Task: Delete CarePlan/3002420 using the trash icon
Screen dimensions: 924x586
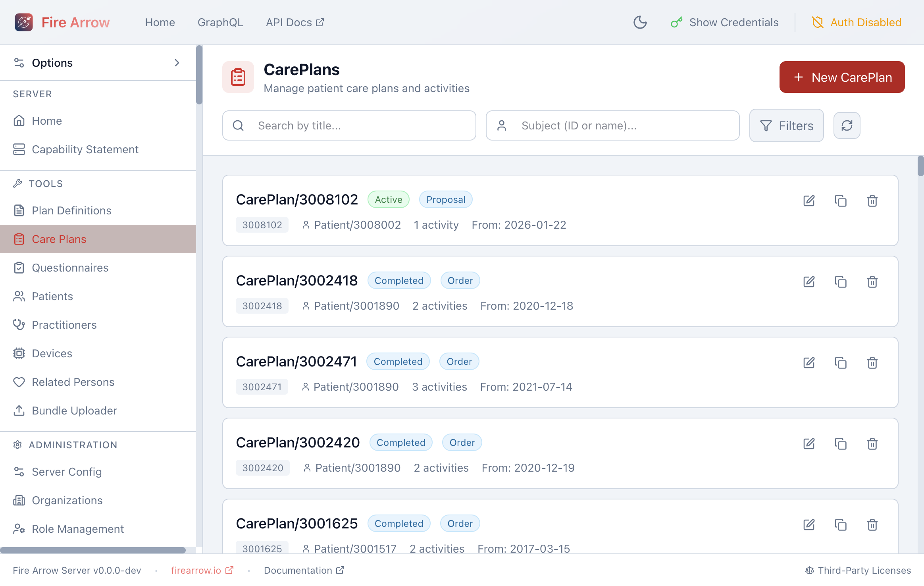Action: [872, 444]
